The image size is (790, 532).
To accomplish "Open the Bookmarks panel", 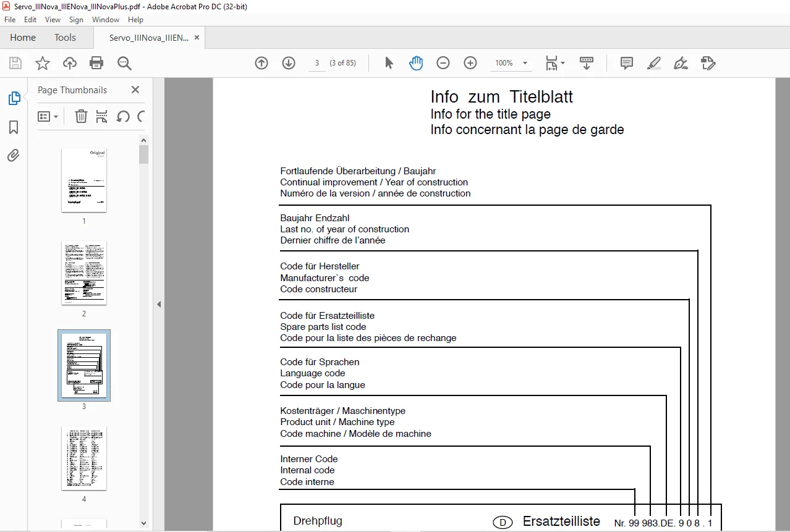I will coord(14,127).
